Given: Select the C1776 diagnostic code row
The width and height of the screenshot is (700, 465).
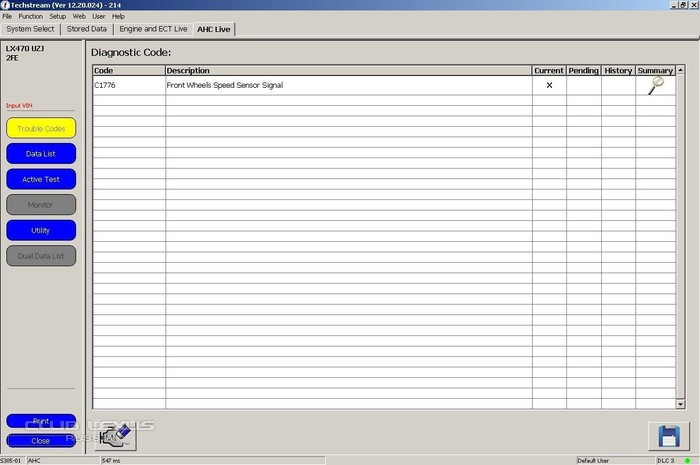Looking at the screenshot, I should click(x=300, y=86).
